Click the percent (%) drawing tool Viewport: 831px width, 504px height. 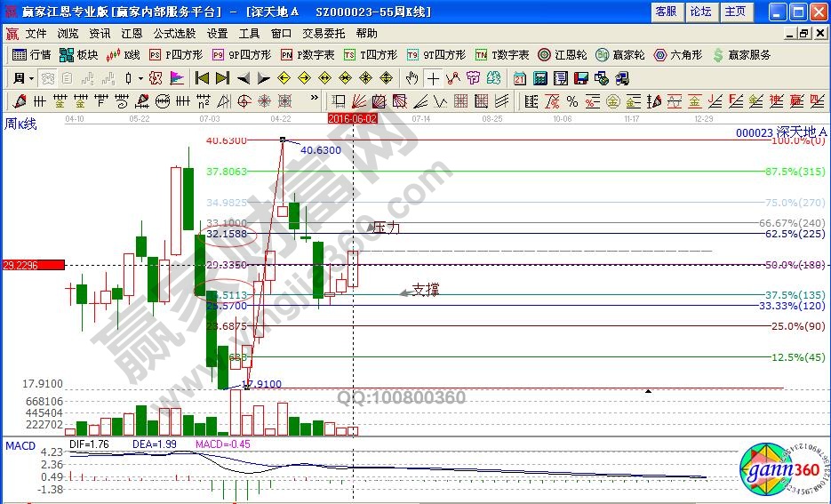[x=571, y=100]
